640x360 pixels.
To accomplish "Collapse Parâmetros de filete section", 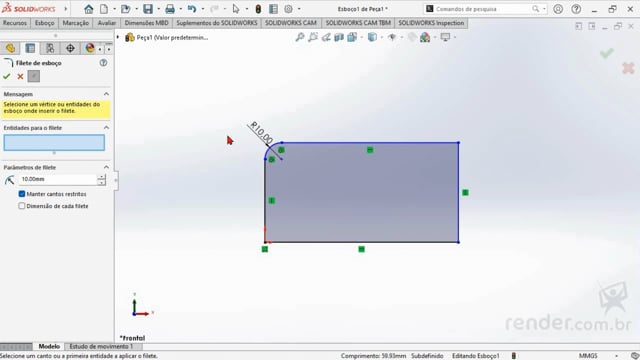I will click(106, 167).
